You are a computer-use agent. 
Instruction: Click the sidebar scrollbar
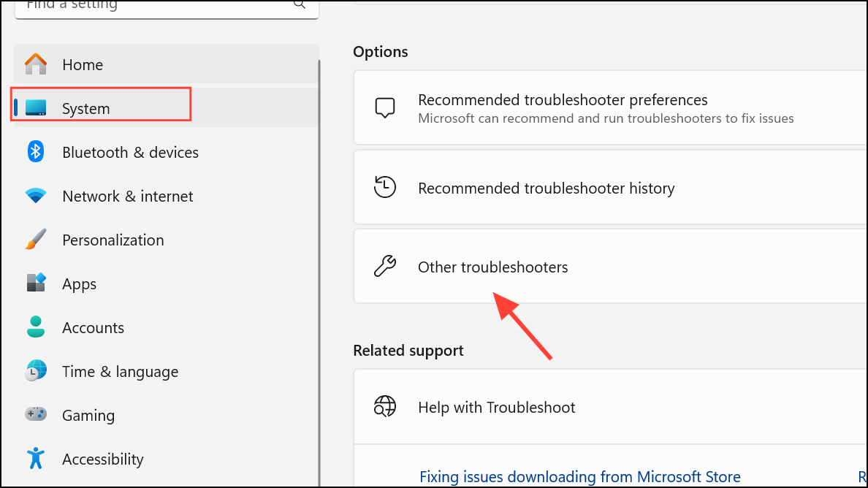click(x=319, y=219)
